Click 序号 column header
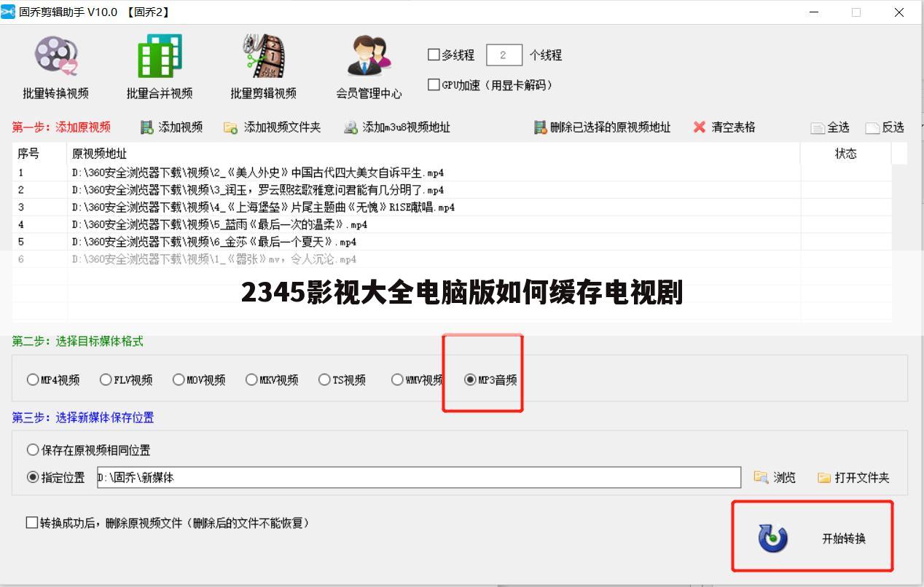This screenshot has width=924, height=587. [x=40, y=154]
